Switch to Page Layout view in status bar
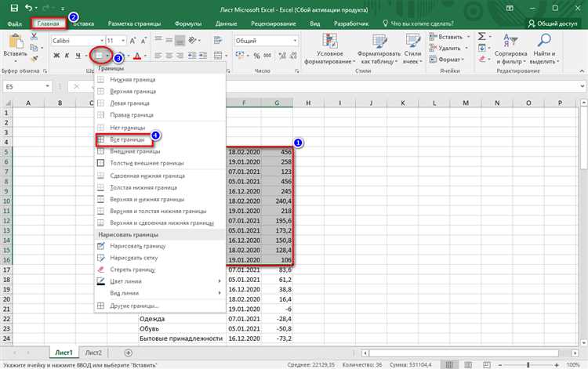Screen dimensions: 588x369 467,364
